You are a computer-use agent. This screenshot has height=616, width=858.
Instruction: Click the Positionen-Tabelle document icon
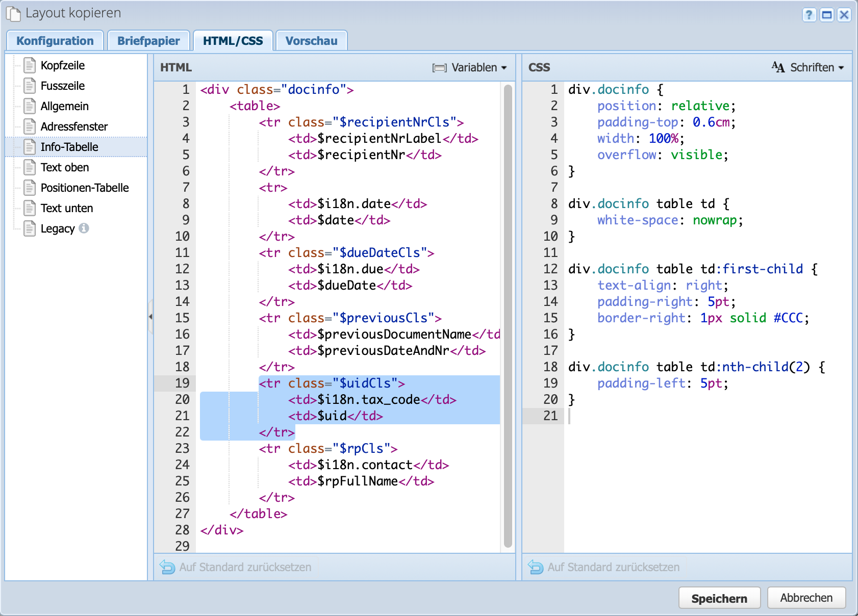pos(30,188)
